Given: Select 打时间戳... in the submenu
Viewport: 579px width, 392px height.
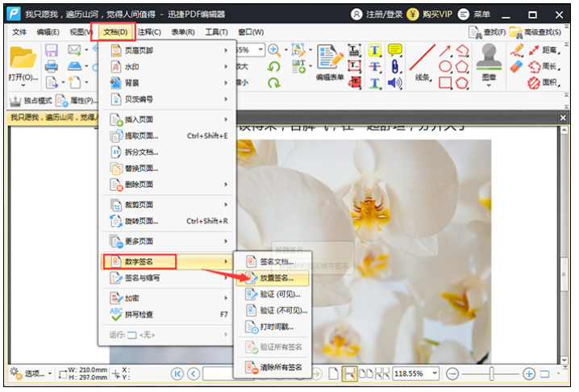Looking at the screenshot, I should 272,327.
